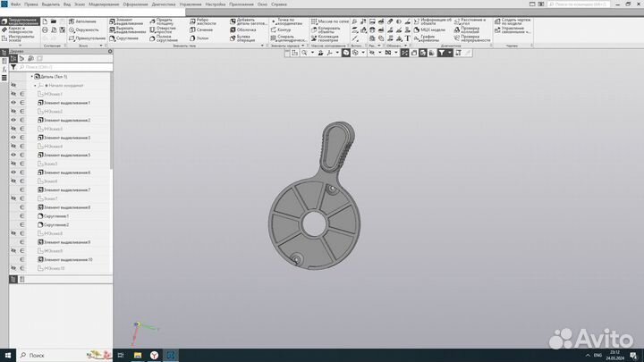
Task: Show hidden Начало координат via eye icon
Action: [13, 86]
